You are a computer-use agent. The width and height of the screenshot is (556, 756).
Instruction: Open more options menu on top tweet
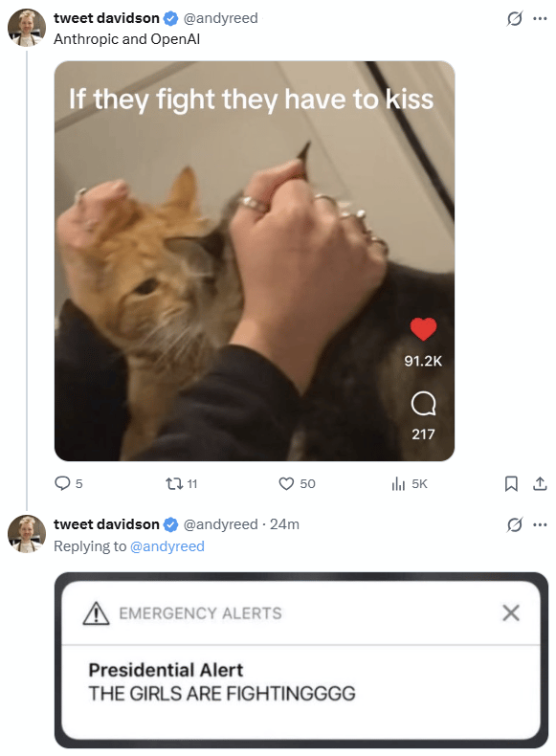click(x=540, y=19)
